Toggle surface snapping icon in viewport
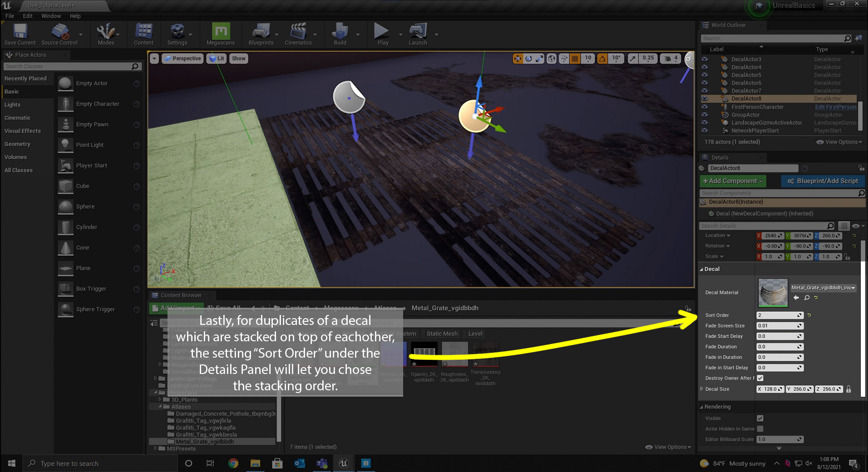Viewport: 868px width, 472px height. pyautogui.click(x=564, y=59)
